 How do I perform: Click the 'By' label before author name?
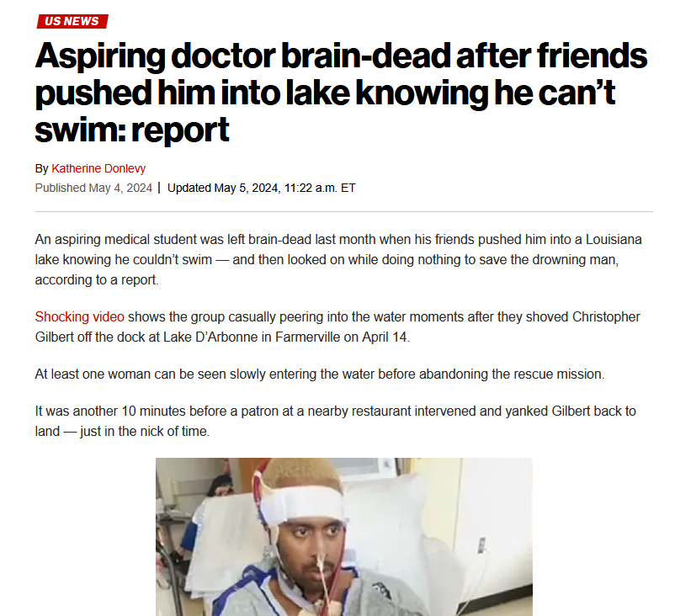[42, 169]
